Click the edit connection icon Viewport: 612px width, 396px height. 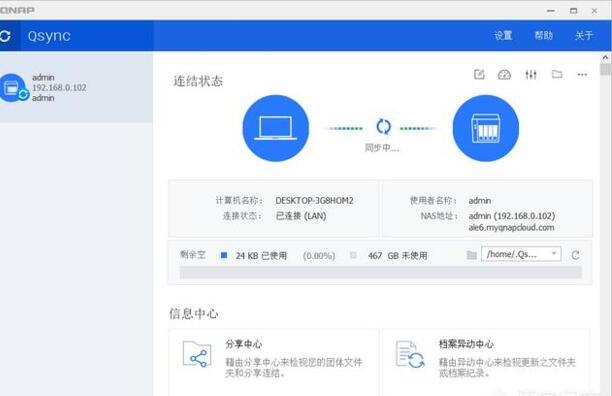point(479,74)
